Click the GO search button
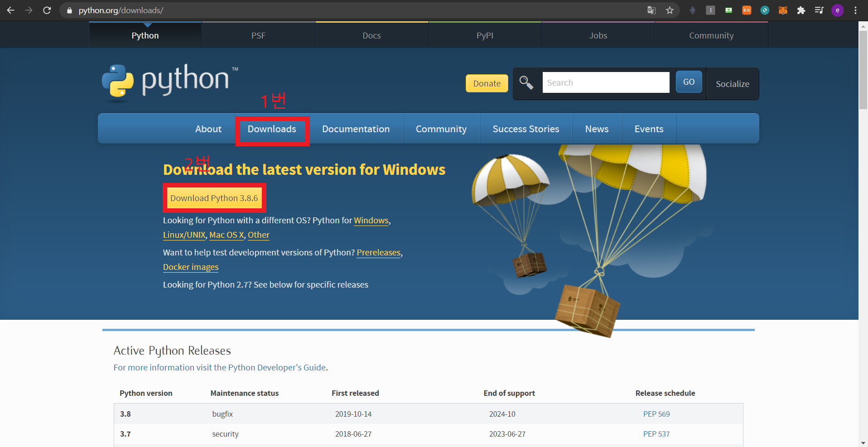868x447 pixels. click(x=689, y=82)
